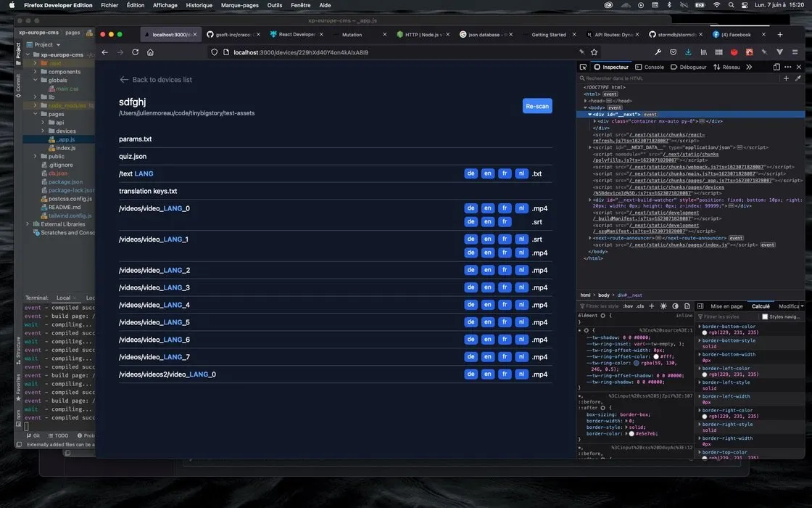Collapse the body element in HTML tree

pos(586,108)
